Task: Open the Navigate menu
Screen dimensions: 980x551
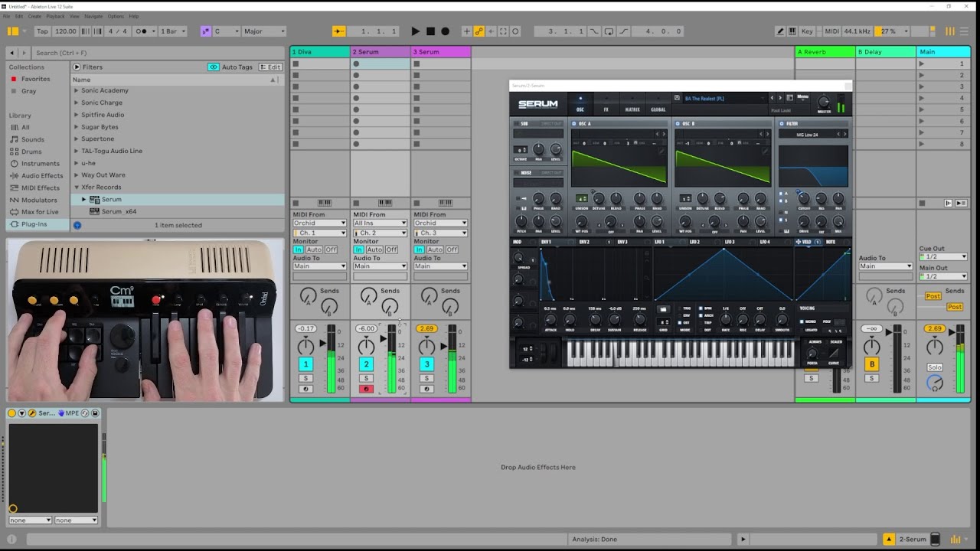Action: pyautogui.click(x=93, y=16)
